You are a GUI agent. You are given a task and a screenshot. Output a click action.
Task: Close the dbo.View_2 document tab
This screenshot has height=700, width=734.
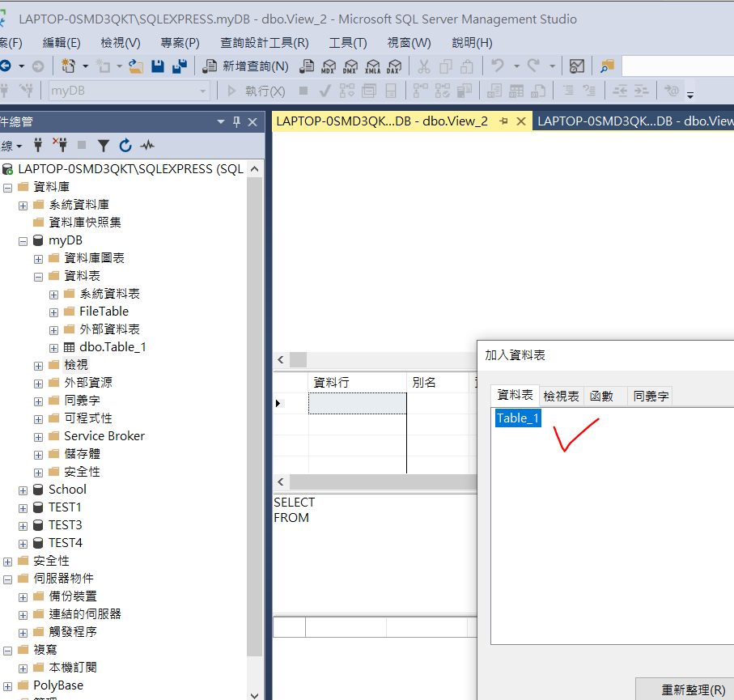coord(520,121)
